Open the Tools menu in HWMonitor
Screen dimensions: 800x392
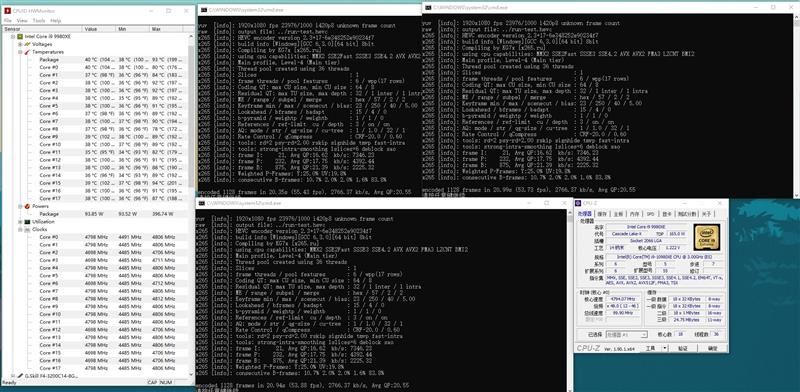pos(39,20)
